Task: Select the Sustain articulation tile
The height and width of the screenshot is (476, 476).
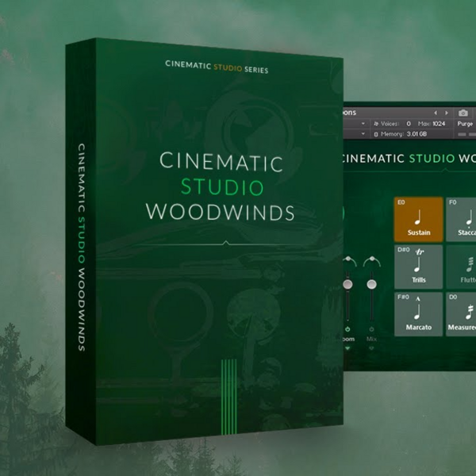Action: pyautogui.click(x=418, y=219)
